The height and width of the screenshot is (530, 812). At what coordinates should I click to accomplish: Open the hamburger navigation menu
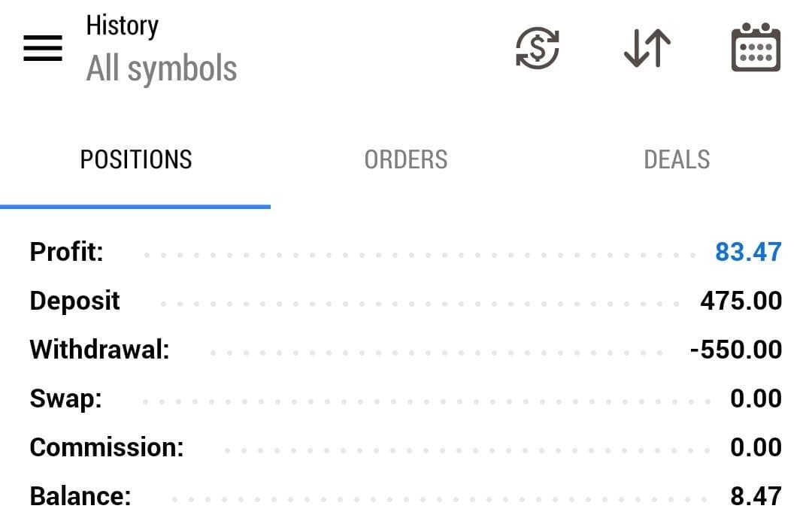[x=43, y=49]
